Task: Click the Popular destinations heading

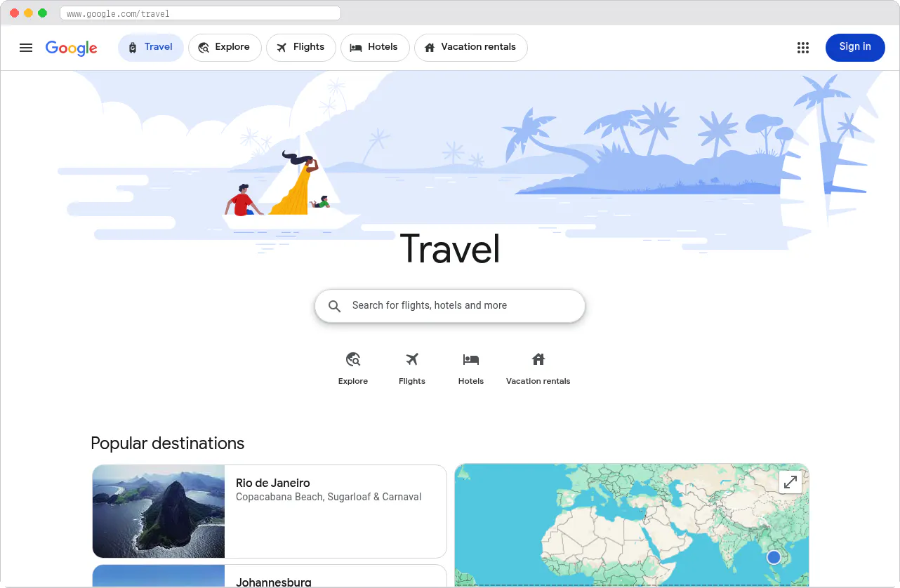Action: [168, 443]
